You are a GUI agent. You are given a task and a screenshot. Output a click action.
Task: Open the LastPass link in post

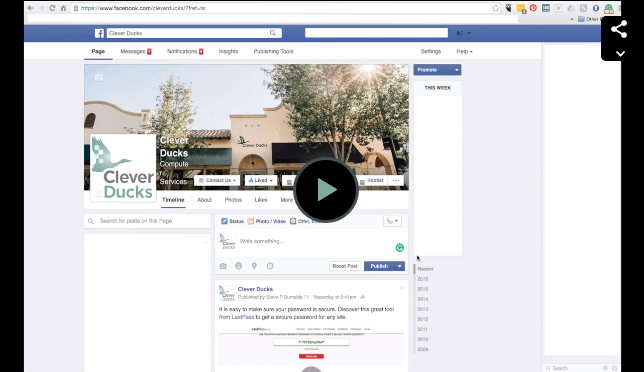(243, 317)
